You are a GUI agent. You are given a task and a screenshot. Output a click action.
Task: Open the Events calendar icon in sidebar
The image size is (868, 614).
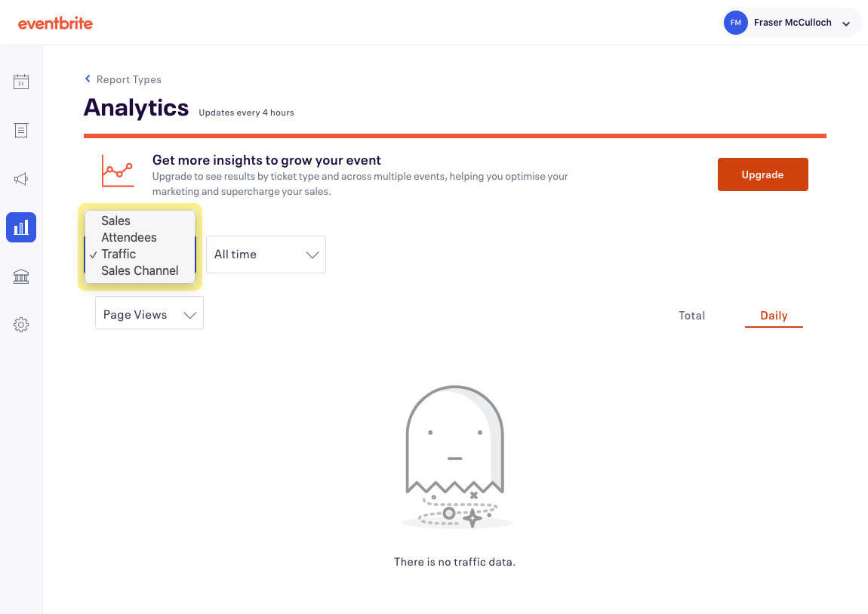coord(20,81)
